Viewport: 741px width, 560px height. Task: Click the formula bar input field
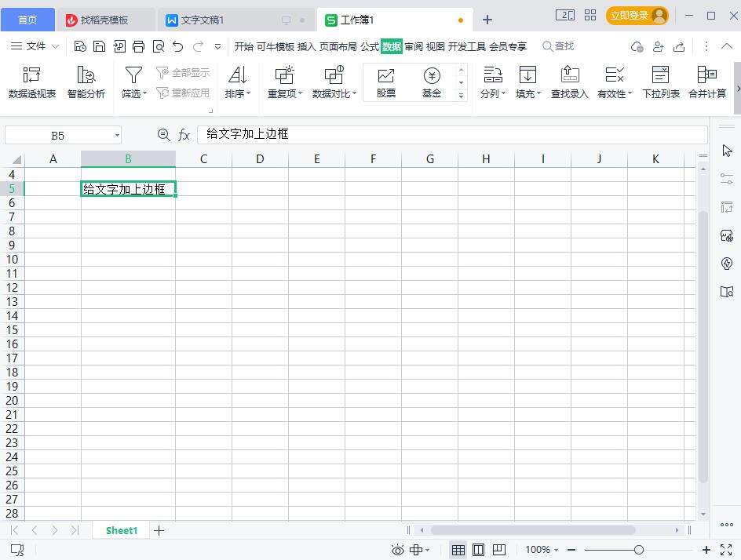point(452,135)
